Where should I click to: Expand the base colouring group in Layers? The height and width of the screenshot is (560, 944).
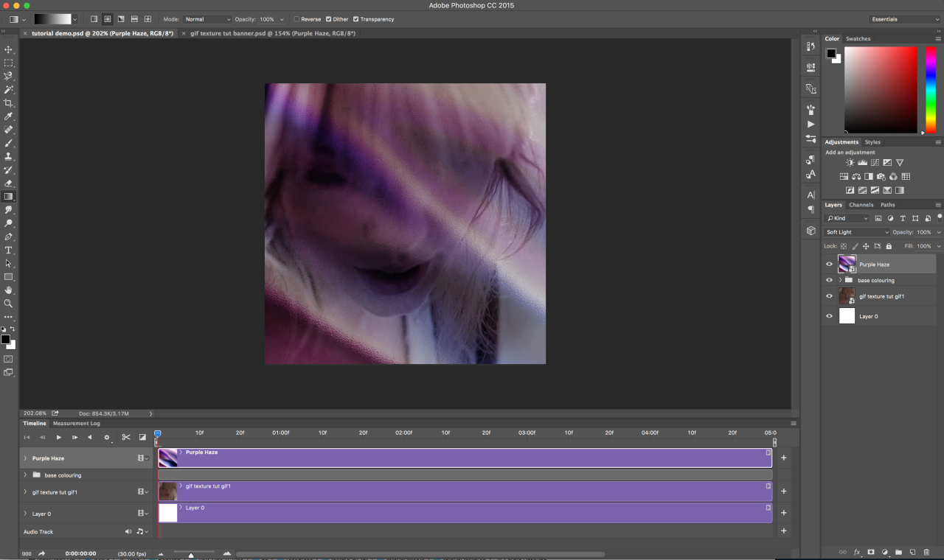coord(840,280)
